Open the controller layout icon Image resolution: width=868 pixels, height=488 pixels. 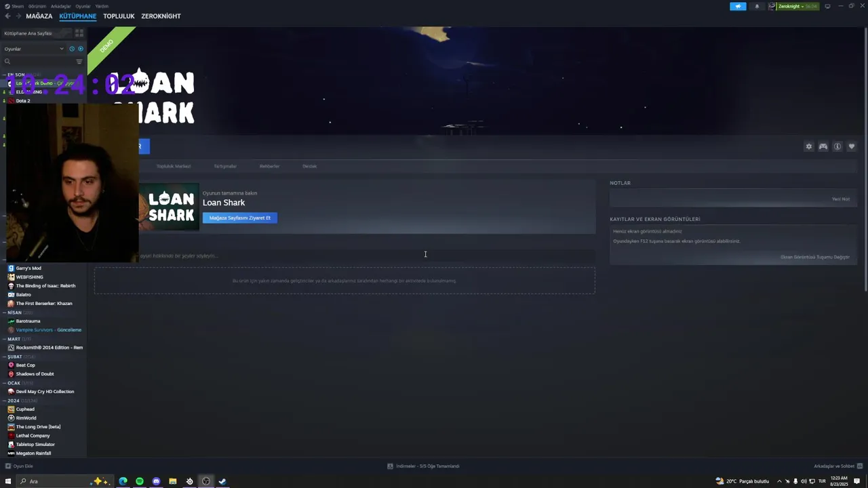click(x=823, y=146)
